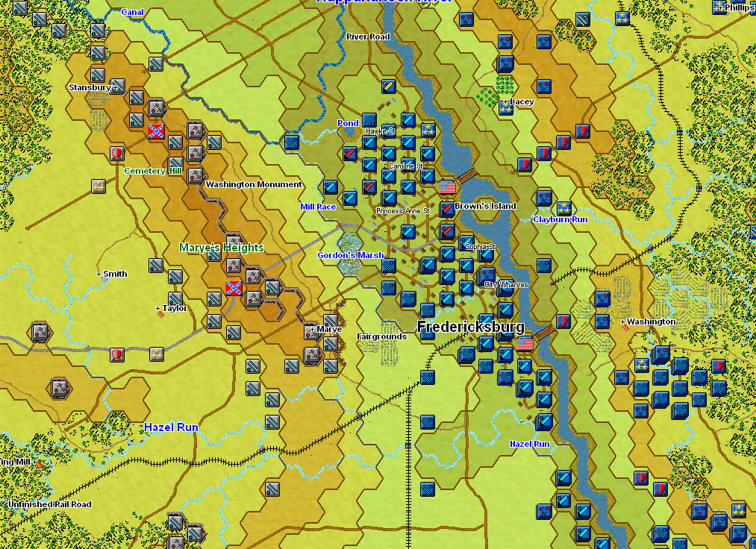Click the Pond label
This screenshot has width=756, height=549.
coord(348,123)
